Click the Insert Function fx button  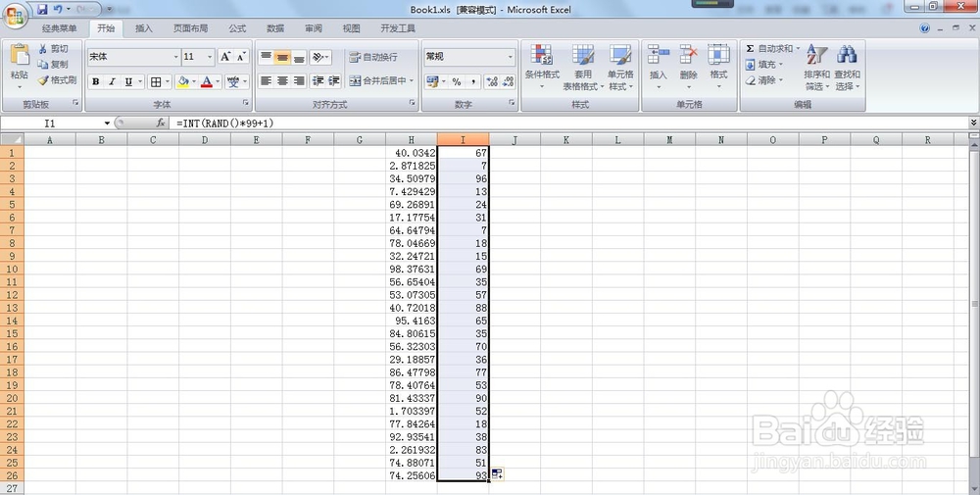coord(161,124)
